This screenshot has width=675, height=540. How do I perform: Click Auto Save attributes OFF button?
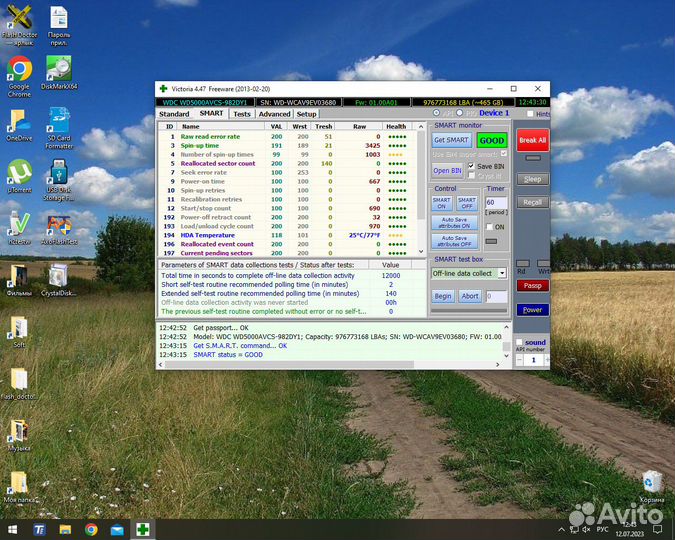point(454,241)
